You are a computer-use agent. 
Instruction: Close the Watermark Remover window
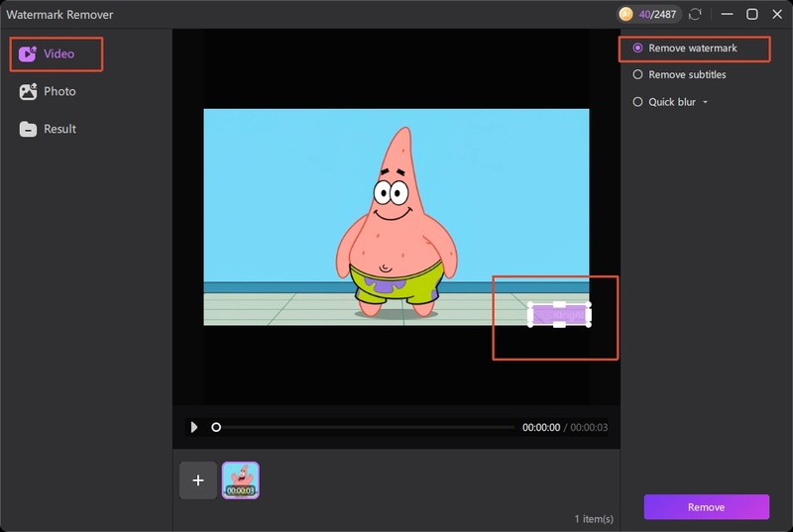777,14
